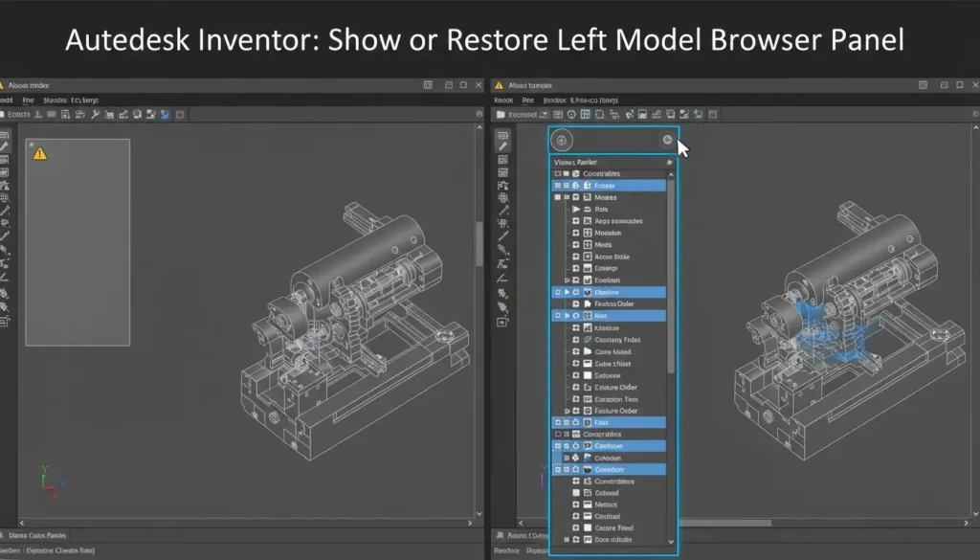Image resolution: width=980 pixels, height=560 pixels.
Task: Click the wrench icon in left window toolbar
Action: [x=95, y=114]
